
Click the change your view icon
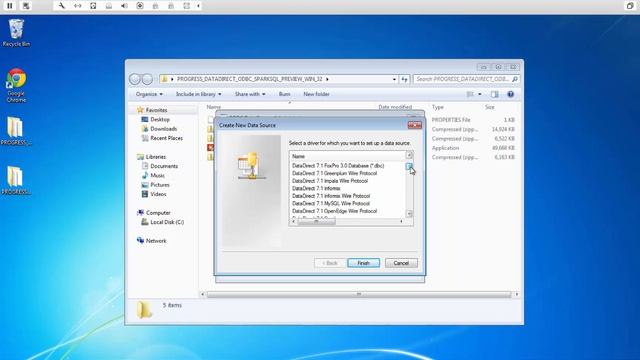click(470, 94)
